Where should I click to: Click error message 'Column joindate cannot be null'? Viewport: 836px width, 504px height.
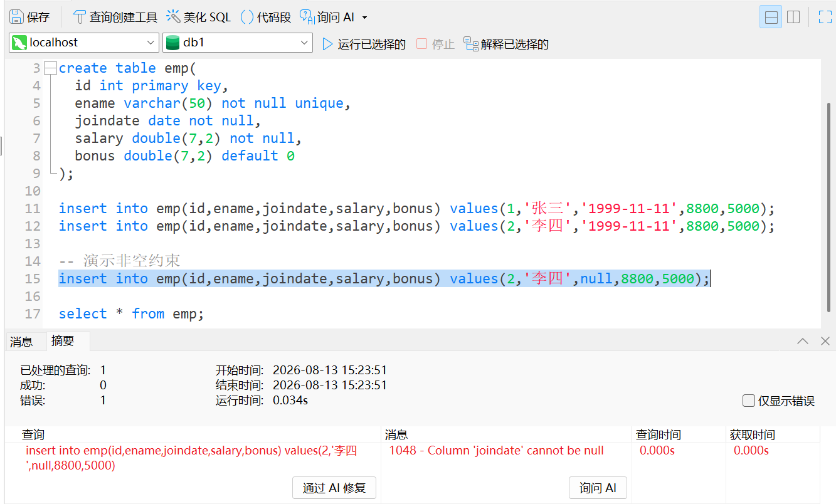pos(496,450)
